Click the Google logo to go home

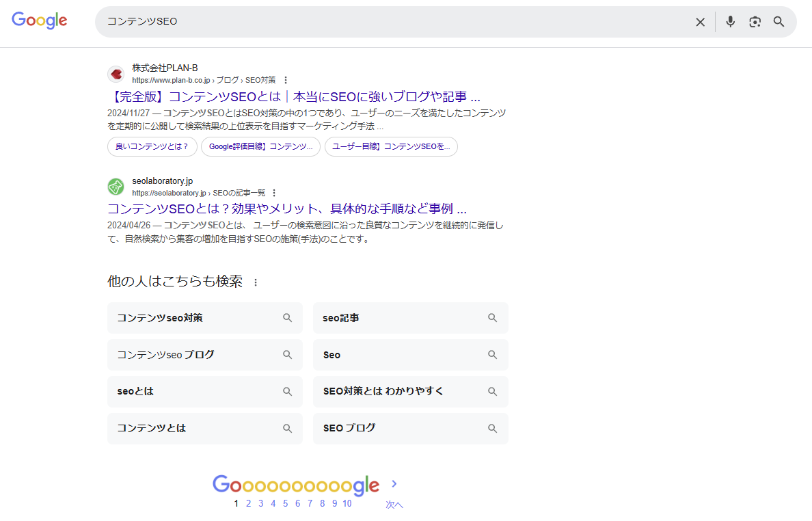[x=39, y=21]
